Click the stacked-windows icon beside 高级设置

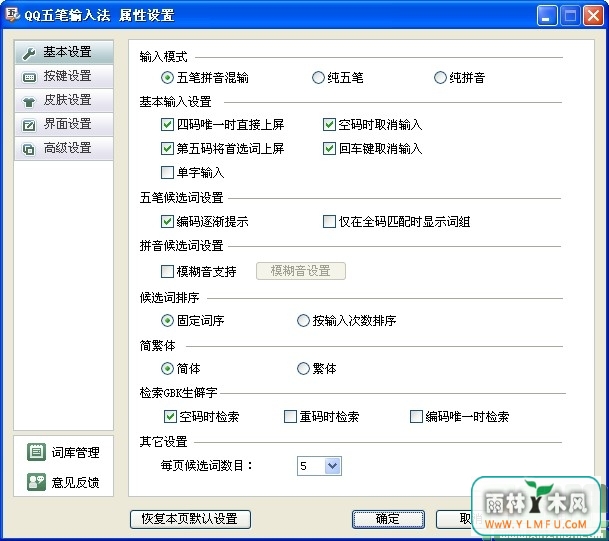(29, 149)
